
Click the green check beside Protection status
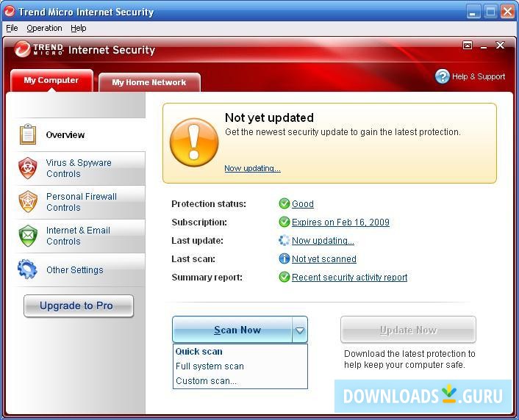click(284, 203)
